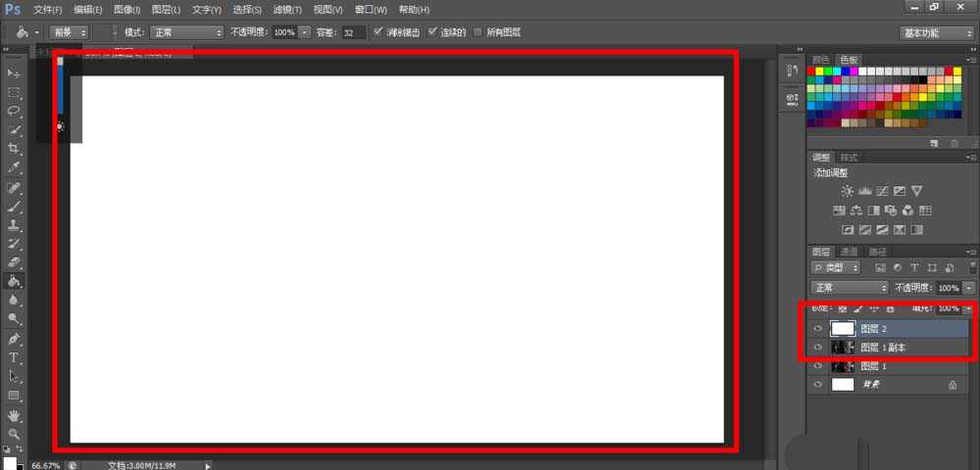Select the Lasso tool
980x470 pixels.
pyautogui.click(x=14, y=112)
